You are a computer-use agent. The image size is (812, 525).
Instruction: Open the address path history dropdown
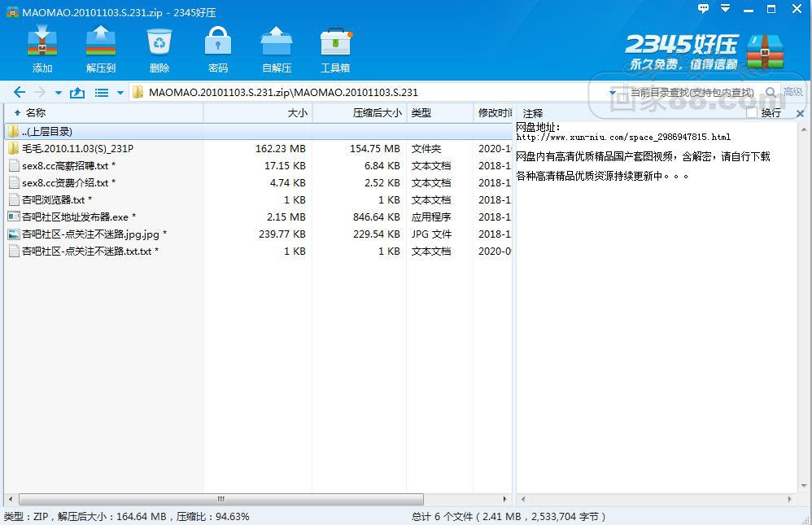612,93
